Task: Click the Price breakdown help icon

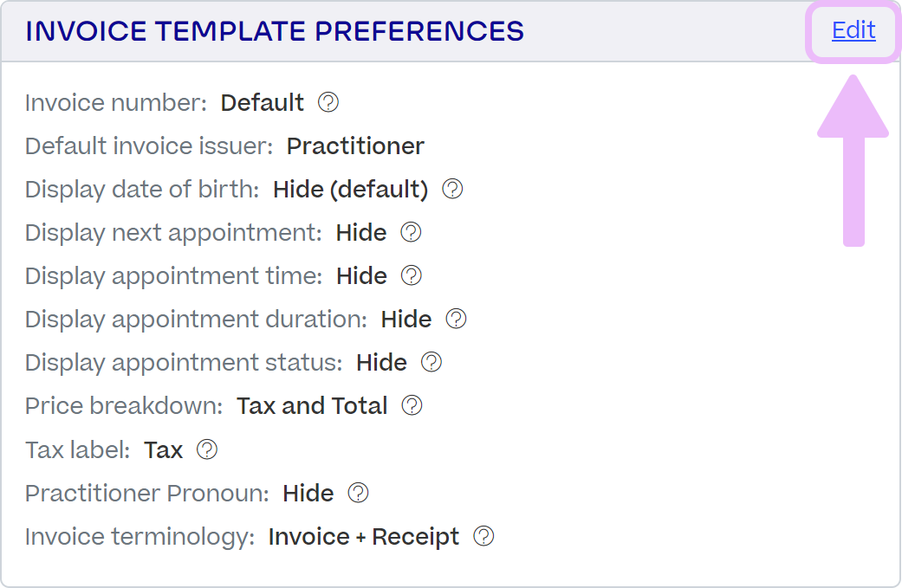Action: 412,405
